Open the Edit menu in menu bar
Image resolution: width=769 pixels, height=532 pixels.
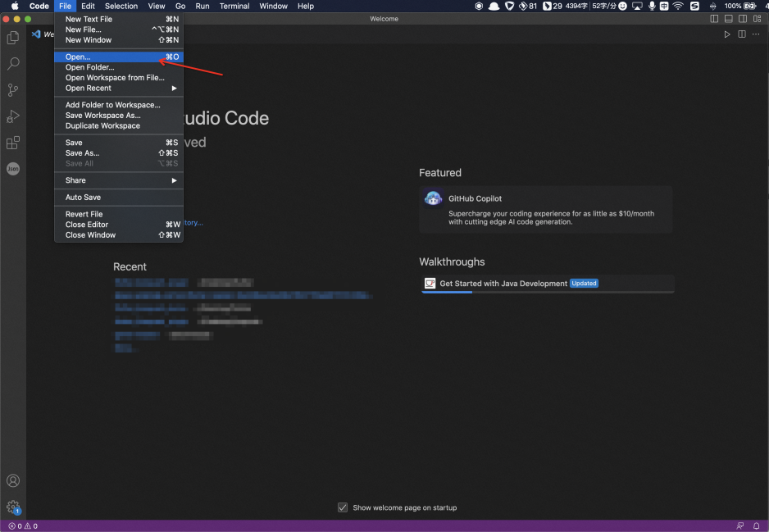click(x=88, y=6)
